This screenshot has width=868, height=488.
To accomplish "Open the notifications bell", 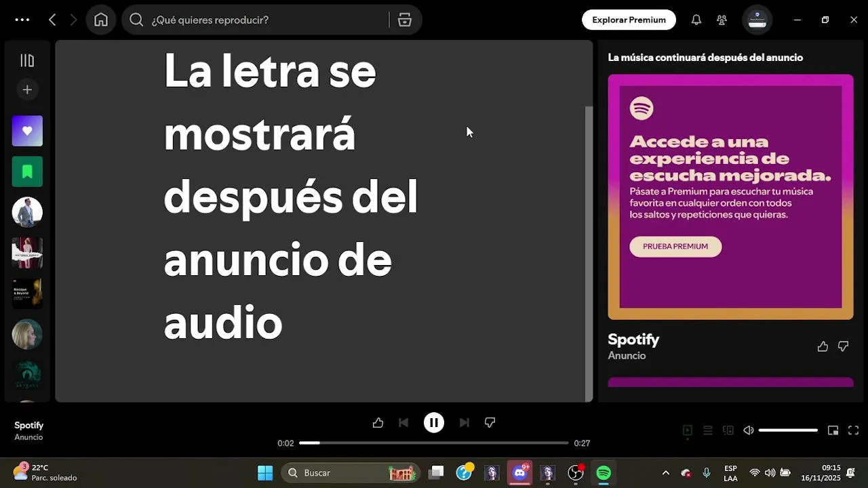I will (x=696, y=20).
